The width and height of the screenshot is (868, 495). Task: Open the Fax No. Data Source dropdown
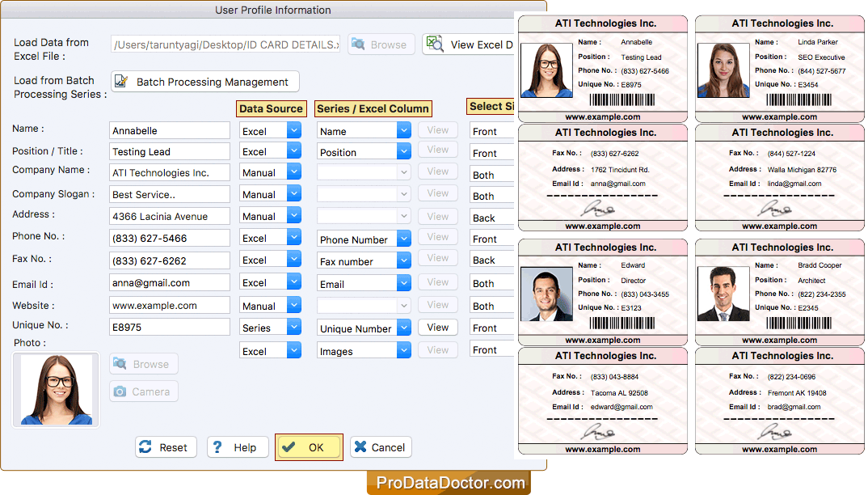(x=270, y=260)
